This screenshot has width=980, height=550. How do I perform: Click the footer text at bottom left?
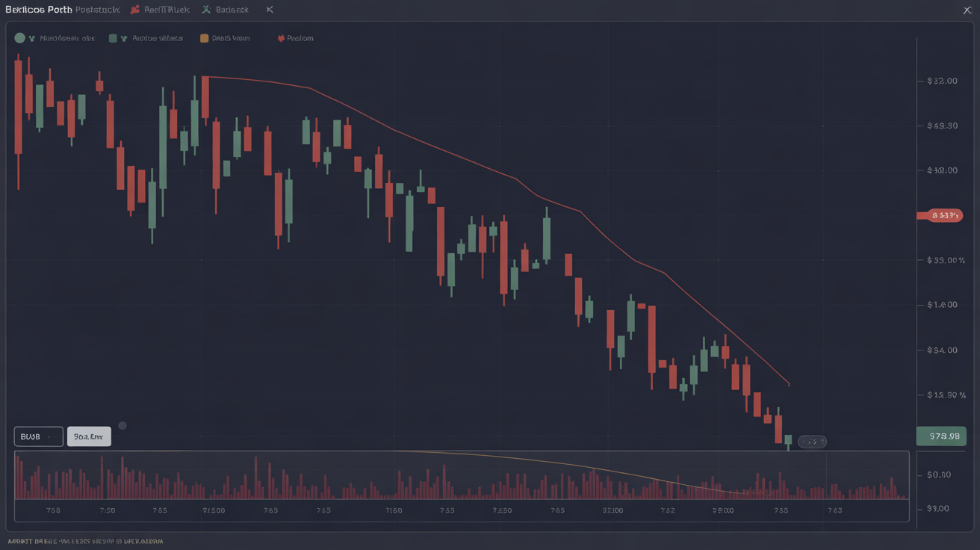pyautogui.click(x=85, y=541)
